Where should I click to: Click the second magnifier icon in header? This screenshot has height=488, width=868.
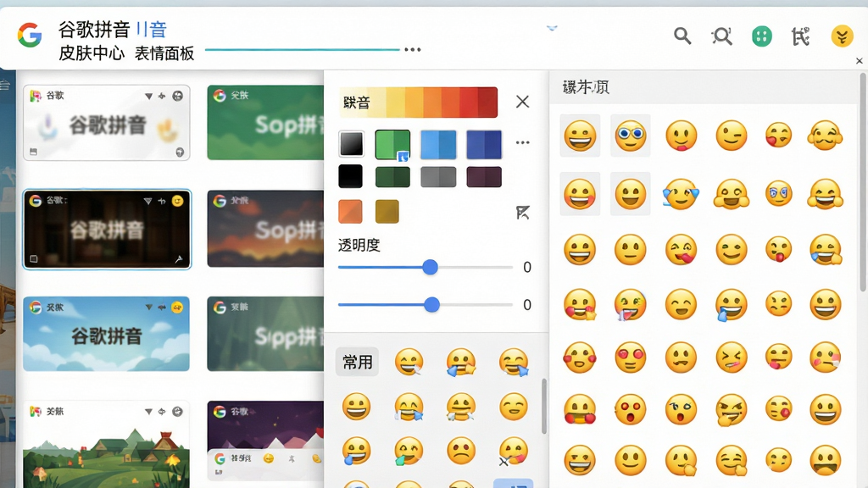pyautogui.click(x=722, y=36)
